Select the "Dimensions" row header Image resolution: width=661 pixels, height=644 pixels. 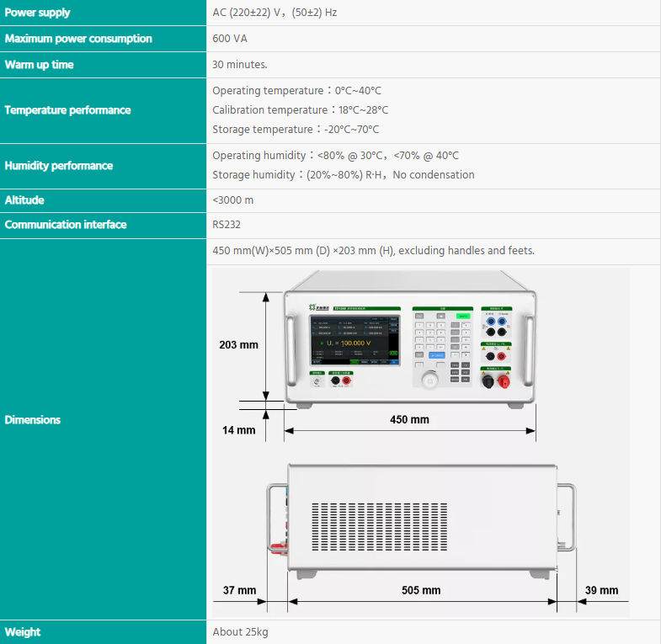[33, 420]
